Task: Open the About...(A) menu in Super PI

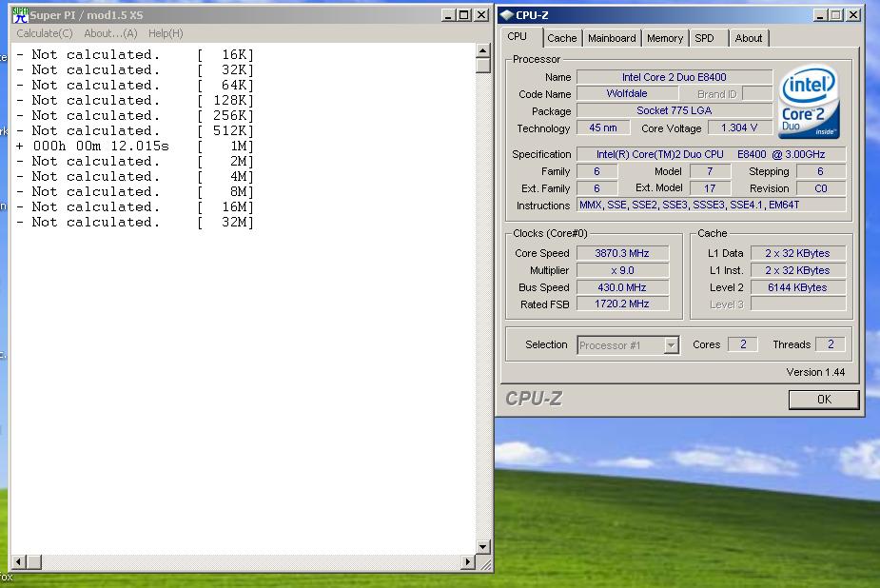Action: (110, 33)
